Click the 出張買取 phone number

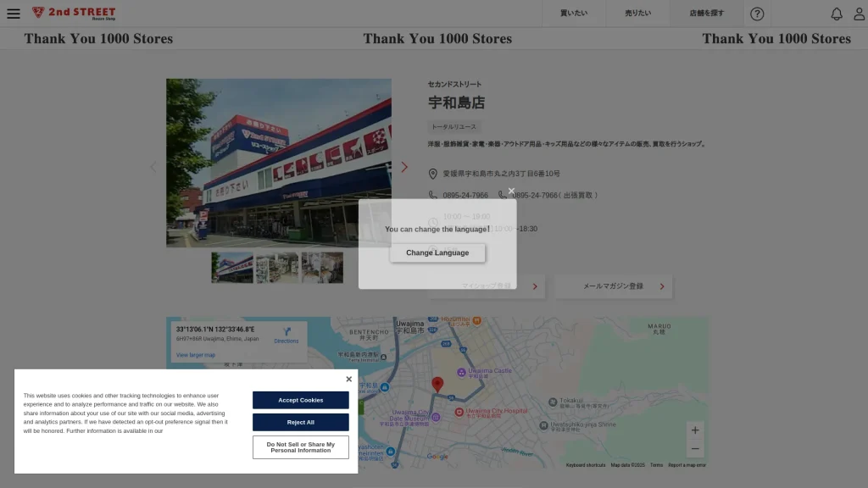coord(554,196)
